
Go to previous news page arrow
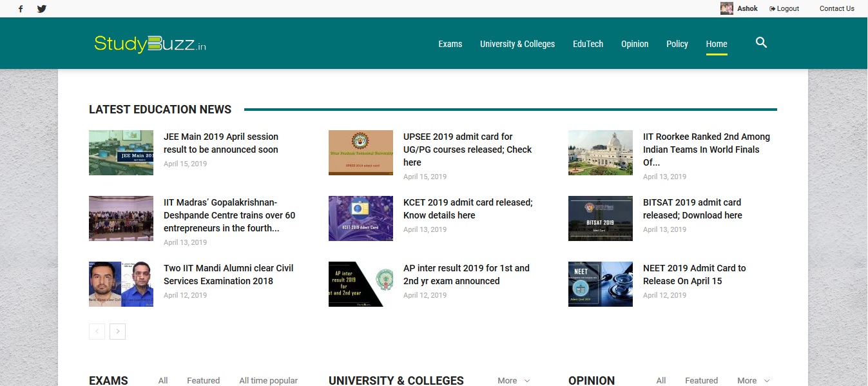97,331
